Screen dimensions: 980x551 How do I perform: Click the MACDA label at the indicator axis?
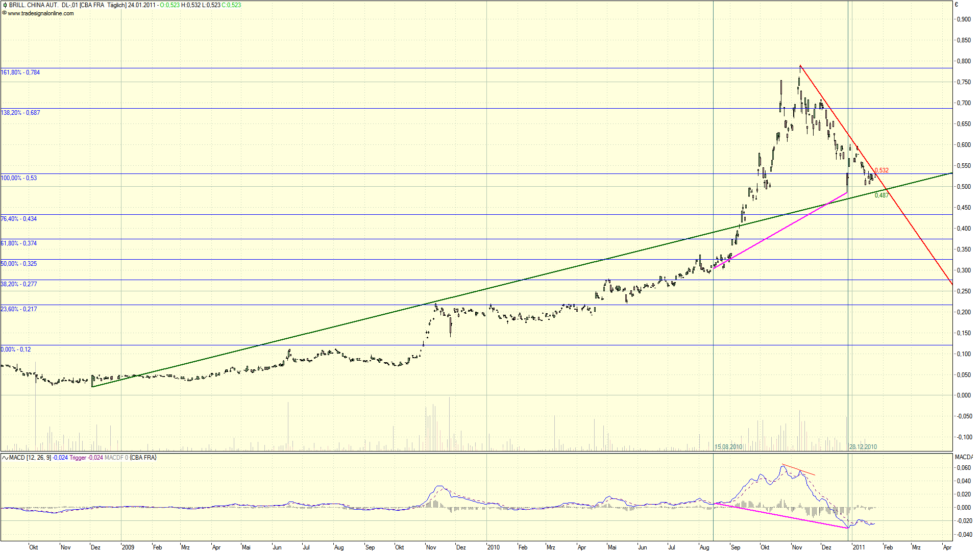point(969,458)
